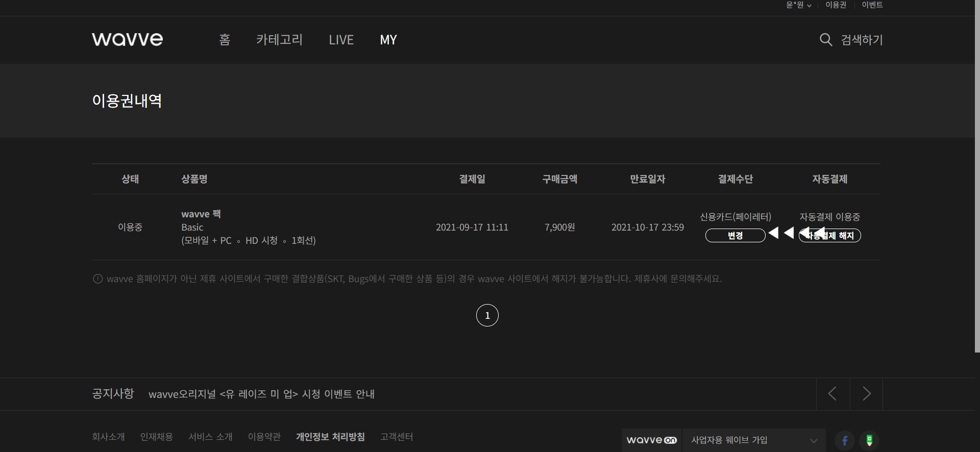Open 이용약관 footer link
The width and height of the screenshot is (980, 452).
pyautogui.click(x=264, y=437)
